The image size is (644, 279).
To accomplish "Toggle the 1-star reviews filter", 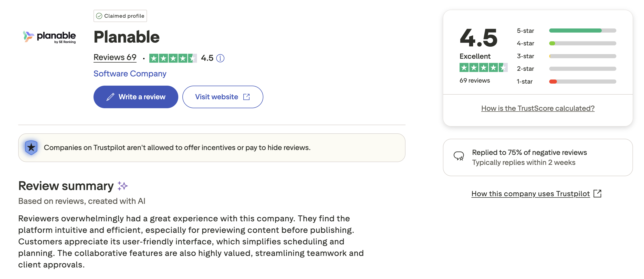I will (551, 81).
